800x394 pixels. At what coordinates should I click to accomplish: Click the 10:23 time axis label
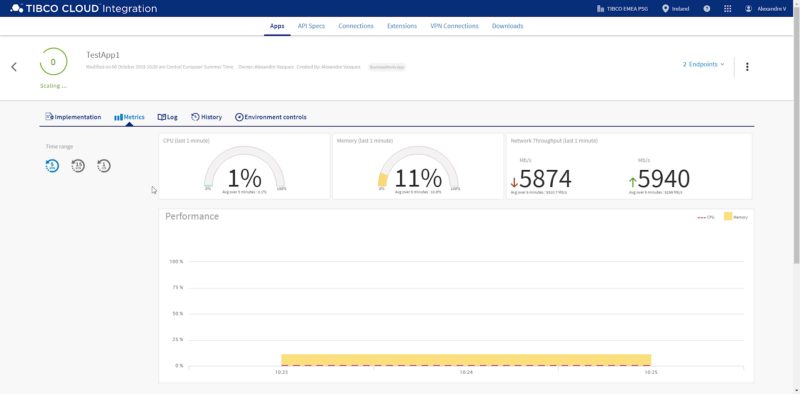click(x=282, y=373)
